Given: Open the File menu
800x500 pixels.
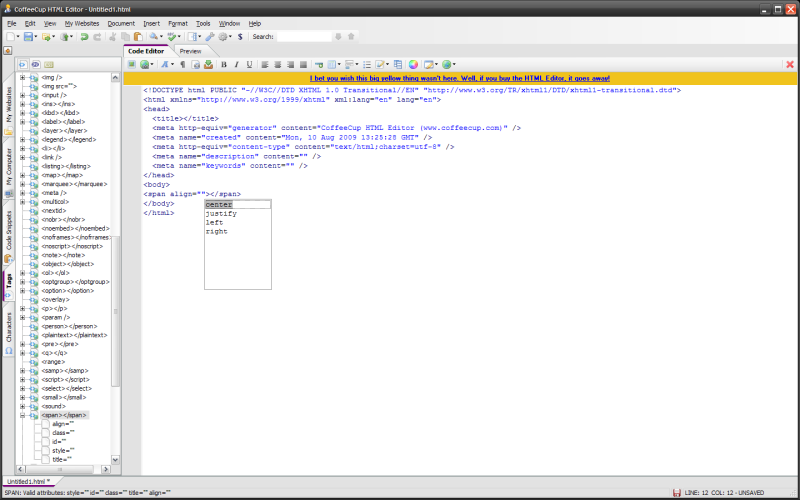Looking at the screenshot, I should 12,23.
